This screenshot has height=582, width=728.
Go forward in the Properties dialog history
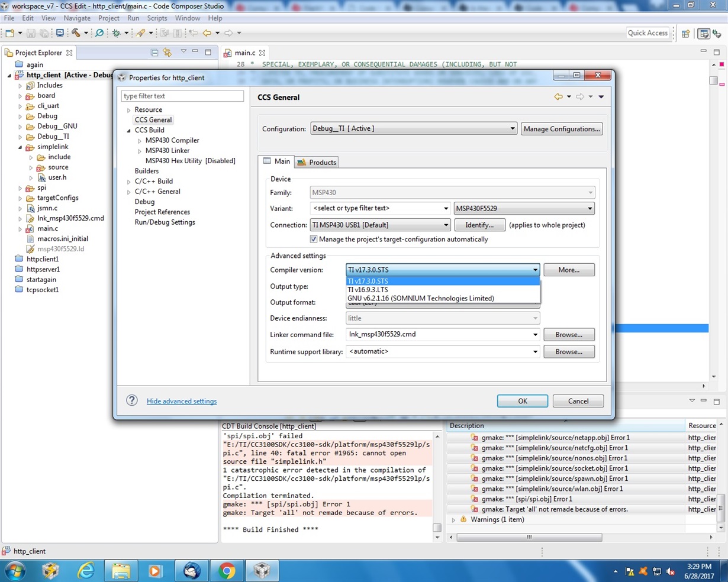pyautogui.click(x=580, y=97)
